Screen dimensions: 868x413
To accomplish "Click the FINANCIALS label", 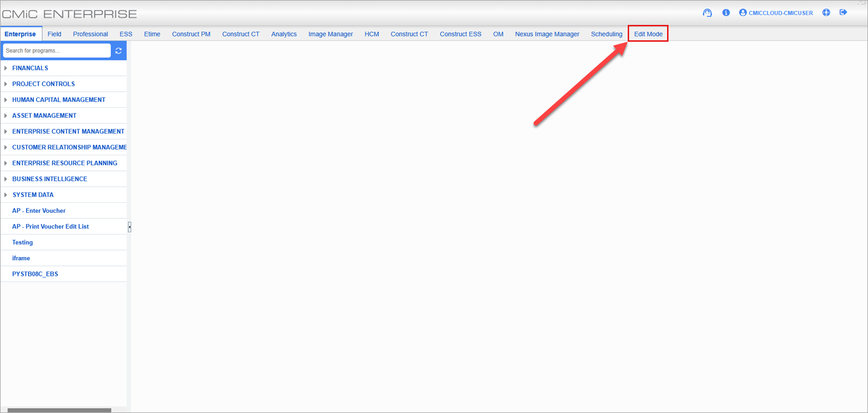I will (30, 68).
